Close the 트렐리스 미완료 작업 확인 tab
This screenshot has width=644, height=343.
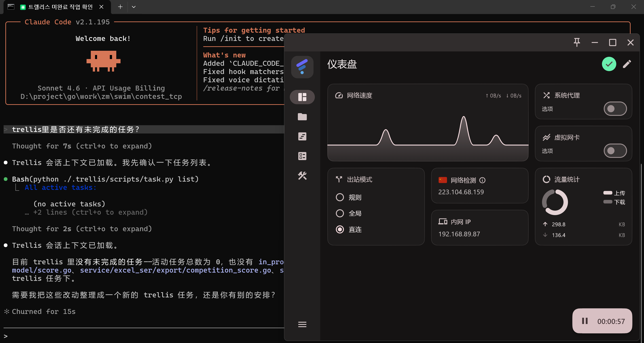[x=101, y=7]
